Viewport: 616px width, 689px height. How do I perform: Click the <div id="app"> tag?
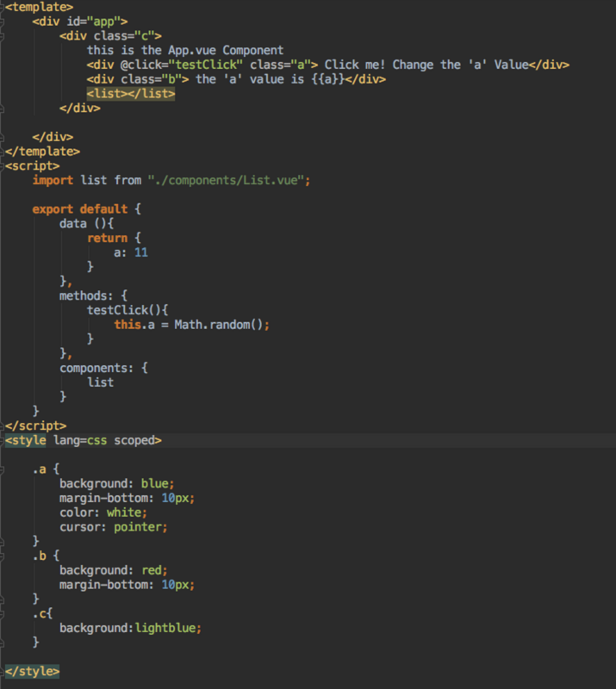pos(80,22)
